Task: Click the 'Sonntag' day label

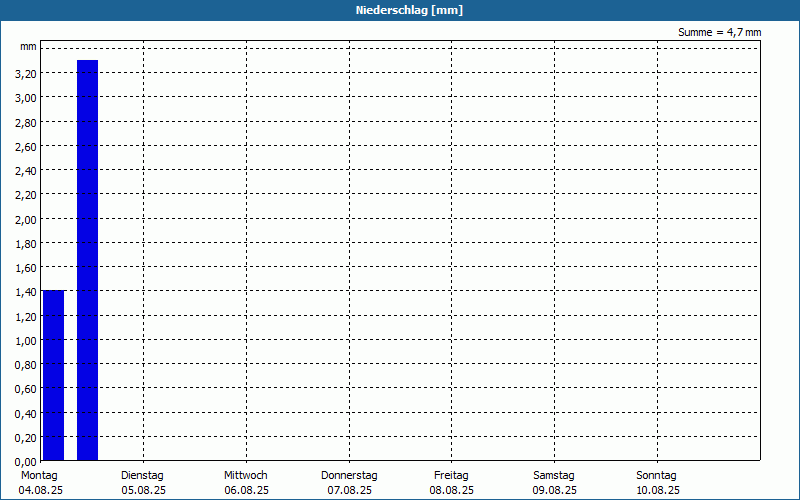Action: click(656, 476)
